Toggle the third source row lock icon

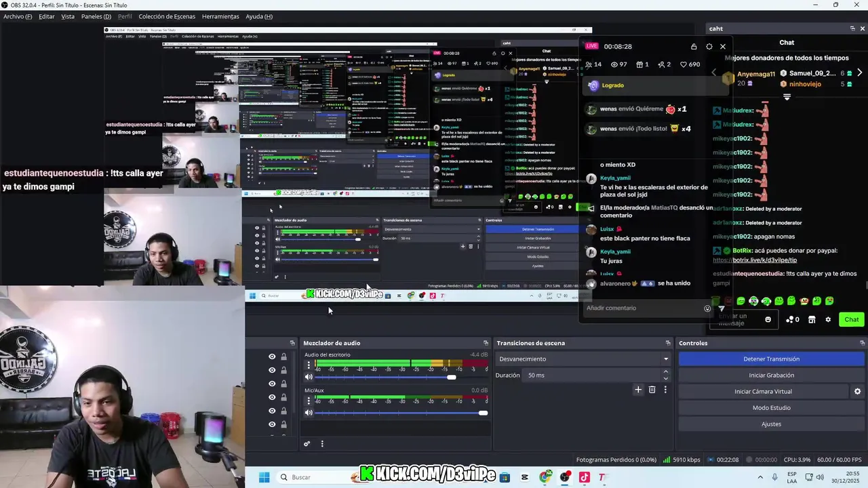point(283,384)
